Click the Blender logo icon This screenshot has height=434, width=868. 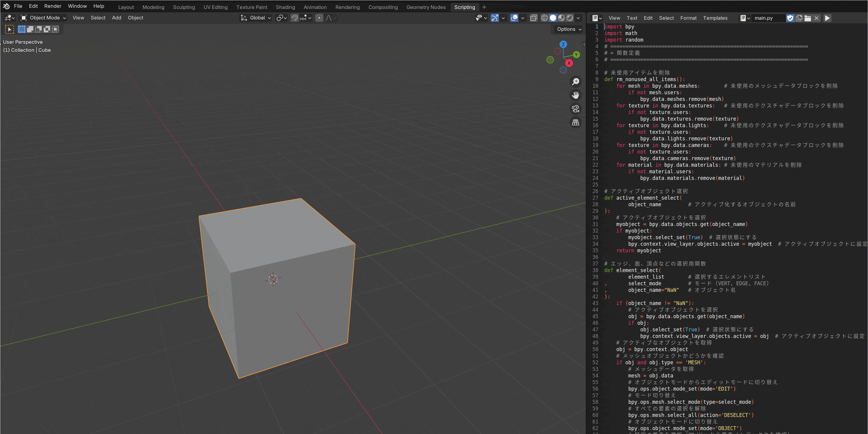tap(6, 6)
